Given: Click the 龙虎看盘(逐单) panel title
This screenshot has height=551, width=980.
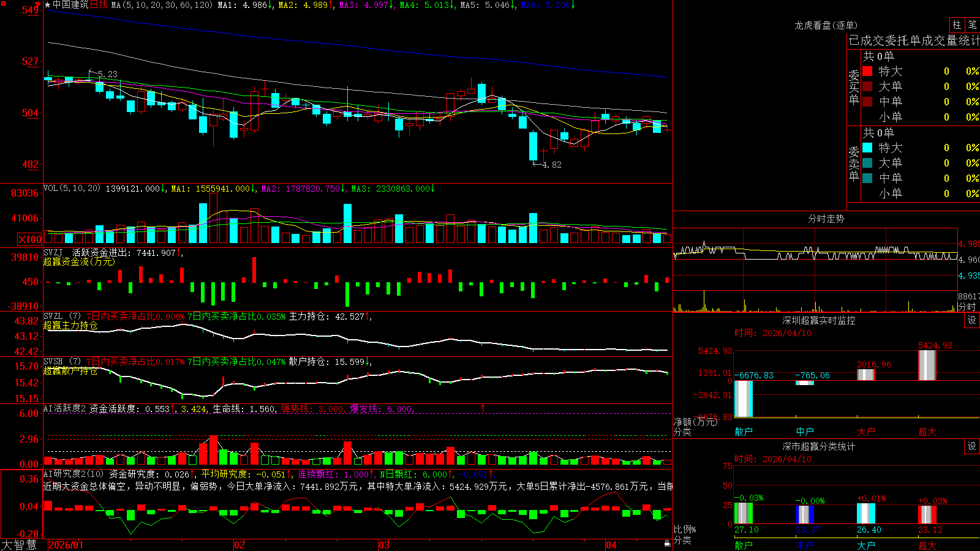Looking at the screenshot, I should 826,25.
